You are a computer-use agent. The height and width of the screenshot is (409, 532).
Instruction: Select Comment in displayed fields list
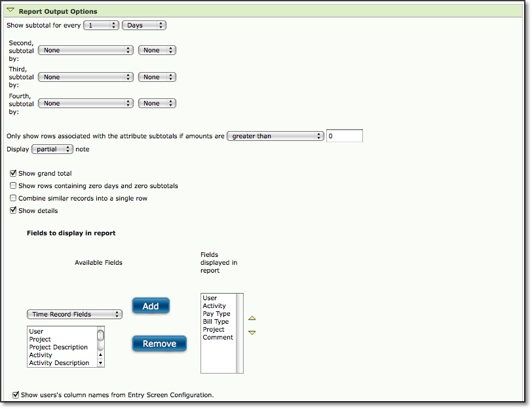point(219,337)
